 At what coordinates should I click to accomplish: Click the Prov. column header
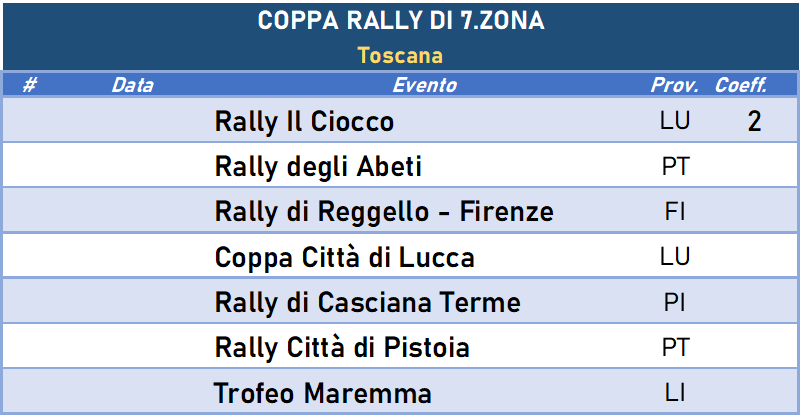coord(674,85)
